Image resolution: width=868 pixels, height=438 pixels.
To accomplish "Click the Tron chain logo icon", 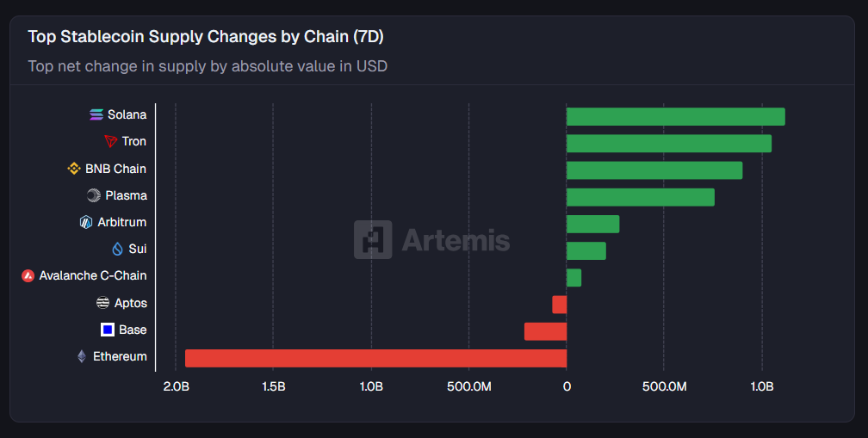I will [x=110, y=141].
